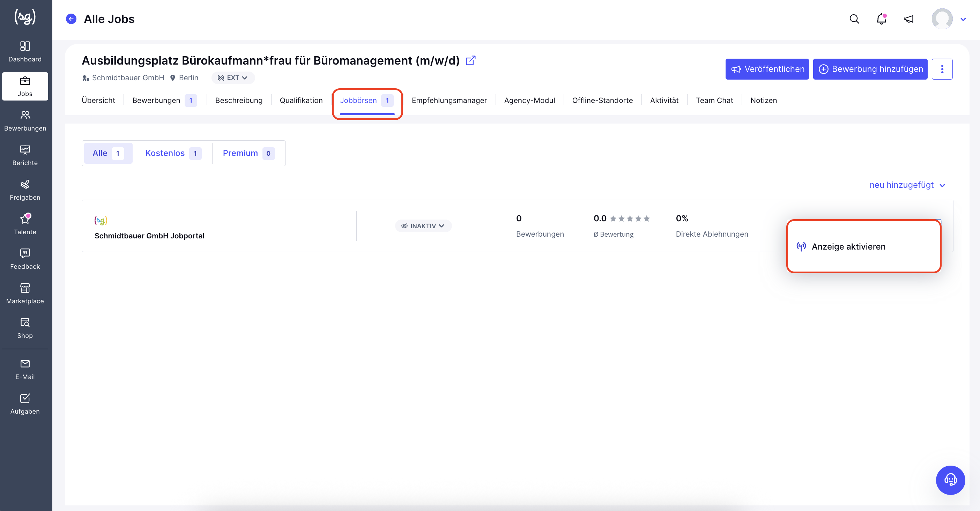Go back with the blue arrow icon
The height and width of the screenshot is (511, 980).
(x=71, y=19)
